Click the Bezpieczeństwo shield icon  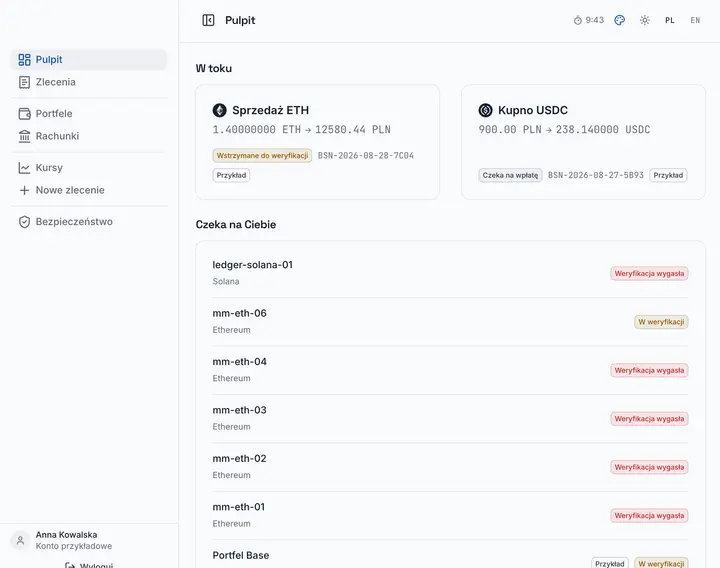tap(24, 222)
